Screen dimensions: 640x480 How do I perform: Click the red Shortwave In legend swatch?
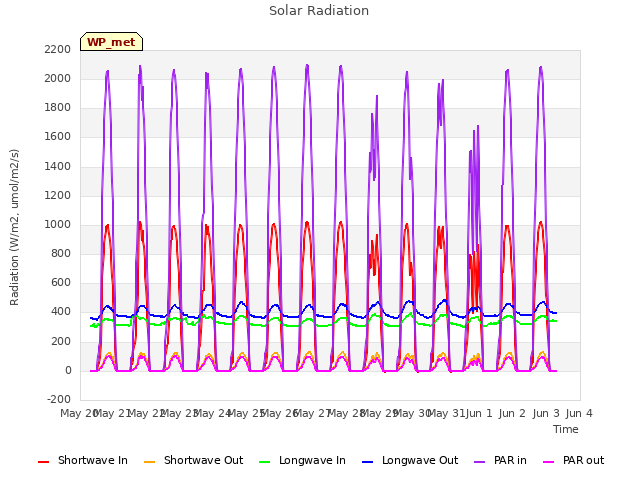pyautogui.click(x=44, y=462)
